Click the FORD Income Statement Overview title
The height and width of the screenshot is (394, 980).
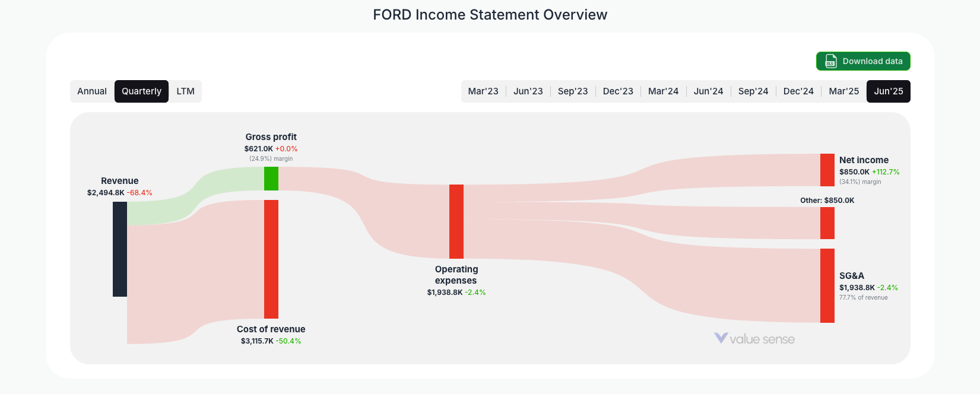[x=490, y=14]
